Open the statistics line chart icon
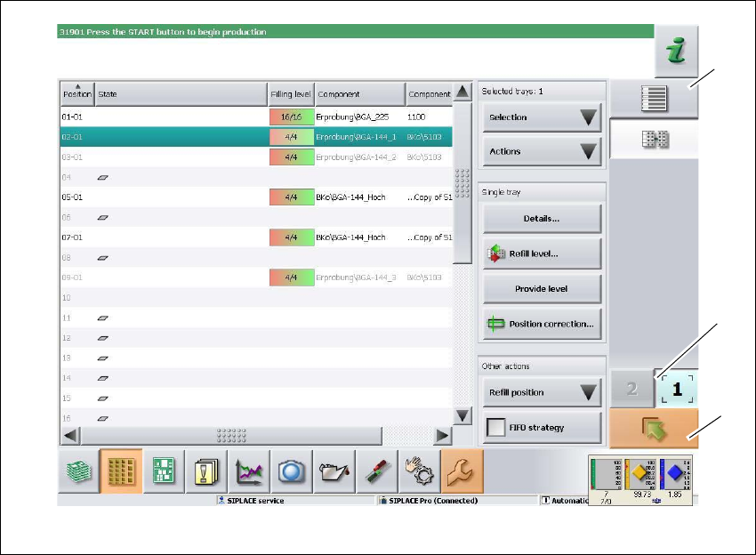The width and height of the screenshot is (756, 555). click(x=249, y=471)
